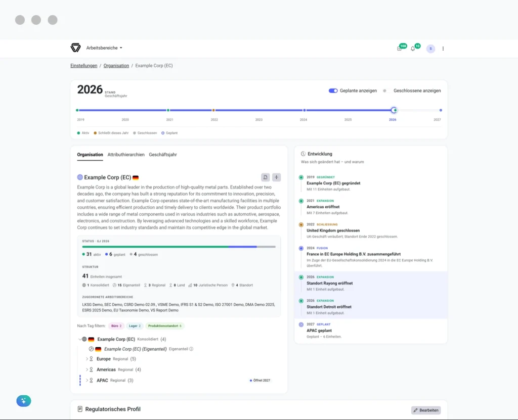The width and height of the screenshot is (518, 420).
Task: Switch to the Attributhierarchien tab
Action: 126,155
